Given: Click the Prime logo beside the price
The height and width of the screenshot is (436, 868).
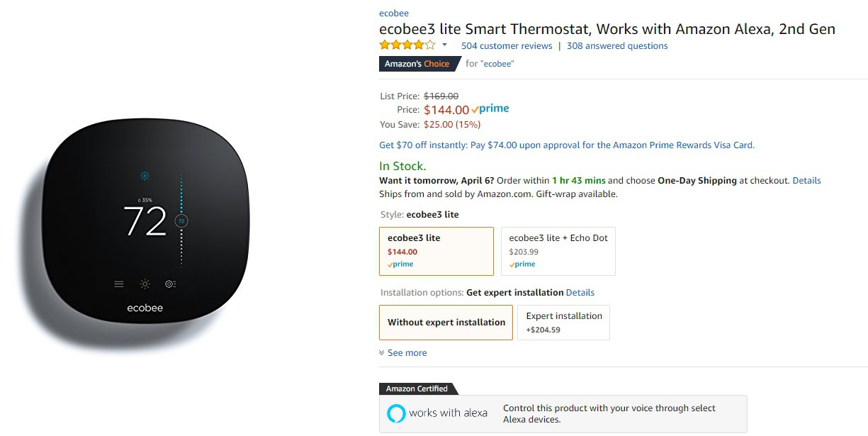Looking at the screenshot, I should click(x=490, y=109).
